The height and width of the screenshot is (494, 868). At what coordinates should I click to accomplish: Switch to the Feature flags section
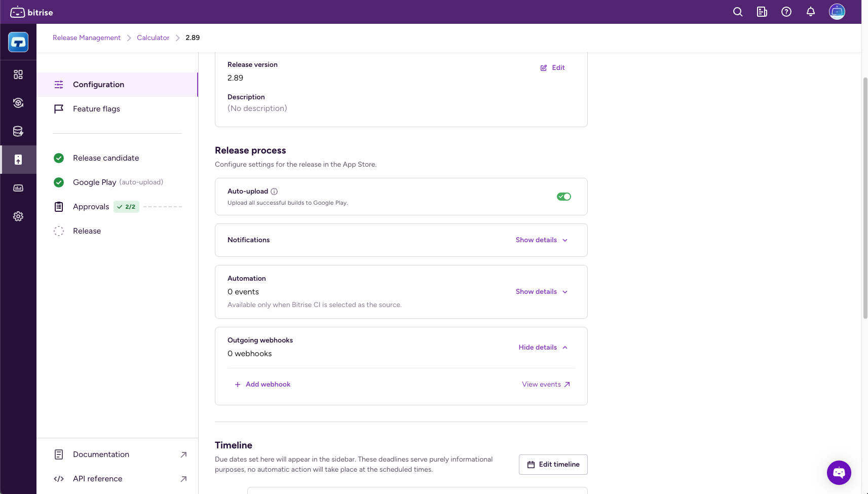pos(96,108)
